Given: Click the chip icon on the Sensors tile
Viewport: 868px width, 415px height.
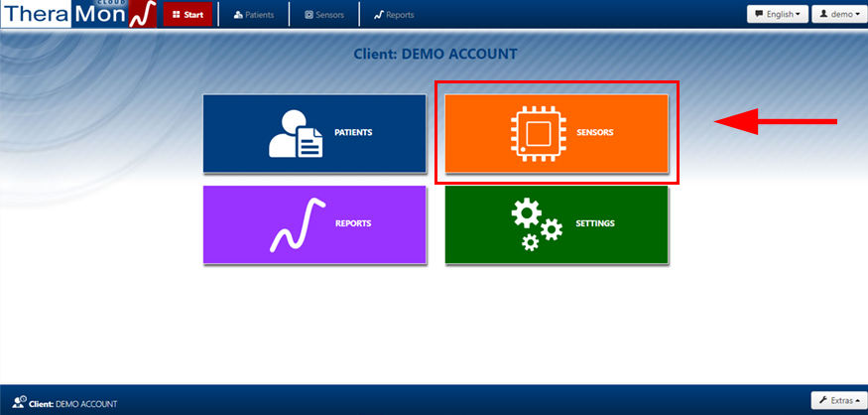Looking at the screenshot, I should coord(537,134).
